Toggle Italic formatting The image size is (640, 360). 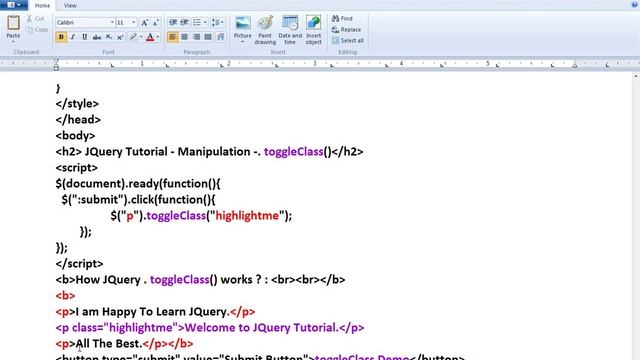pyautogui.click(x=73, y=37)
